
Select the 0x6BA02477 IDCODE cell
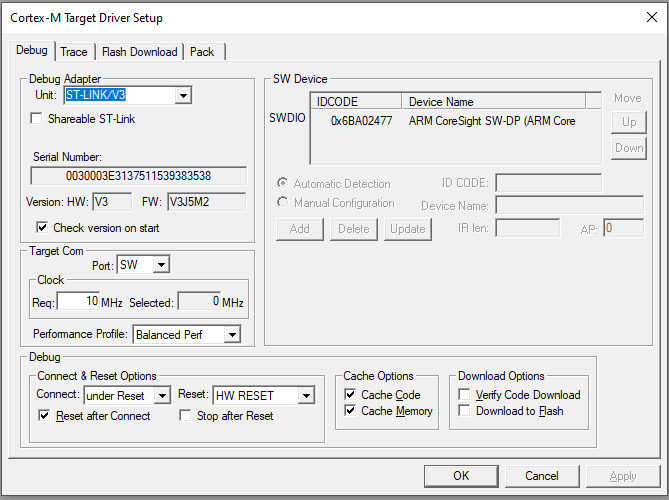coord(361,121)
